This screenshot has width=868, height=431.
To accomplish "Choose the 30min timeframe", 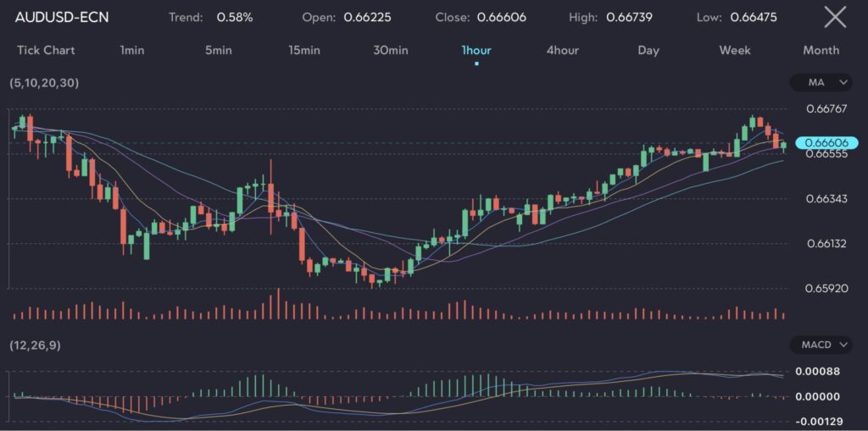I will click(x=390, y=50).
